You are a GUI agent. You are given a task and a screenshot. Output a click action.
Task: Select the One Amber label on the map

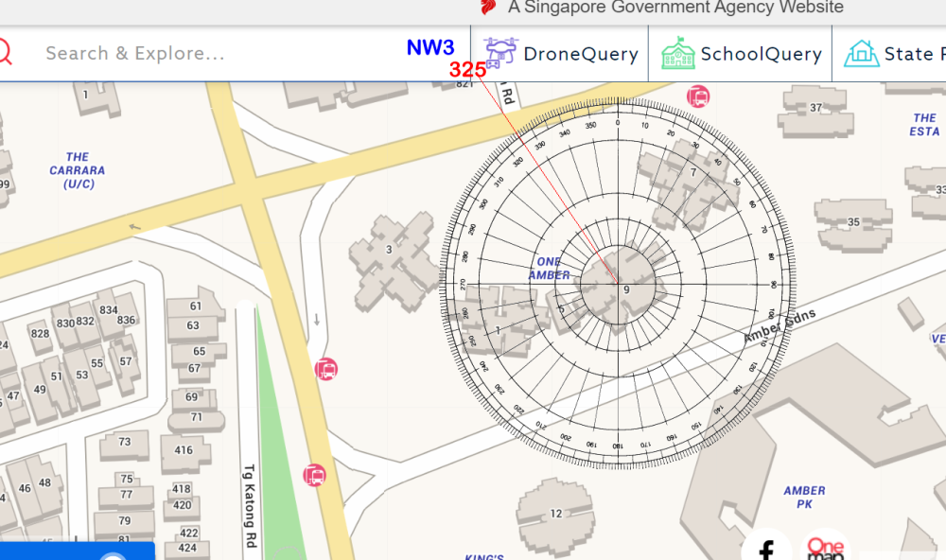[x=549, y=269]
